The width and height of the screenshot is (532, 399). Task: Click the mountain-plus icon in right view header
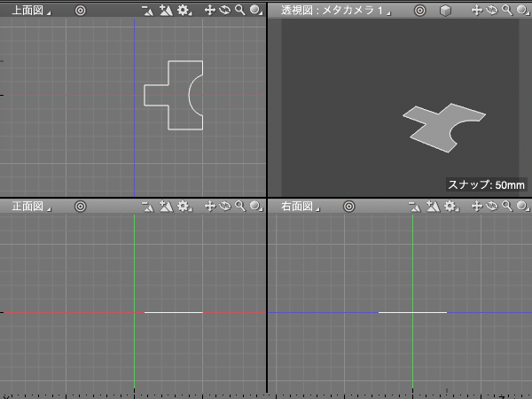(434, 206)
